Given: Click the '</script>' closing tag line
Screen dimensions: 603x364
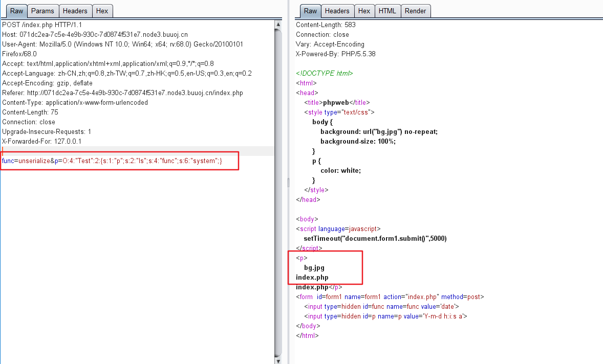Looking at the screenshot, I should 309,248.
